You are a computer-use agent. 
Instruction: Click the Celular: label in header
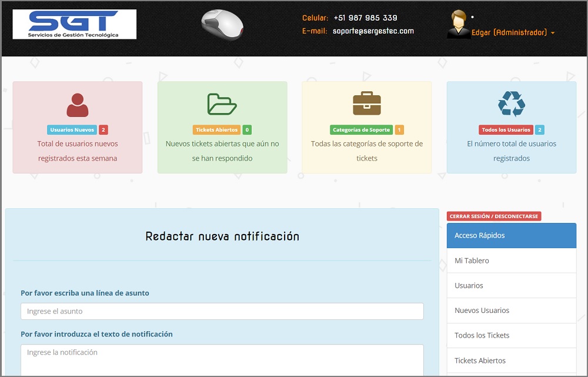click(315, 18)
